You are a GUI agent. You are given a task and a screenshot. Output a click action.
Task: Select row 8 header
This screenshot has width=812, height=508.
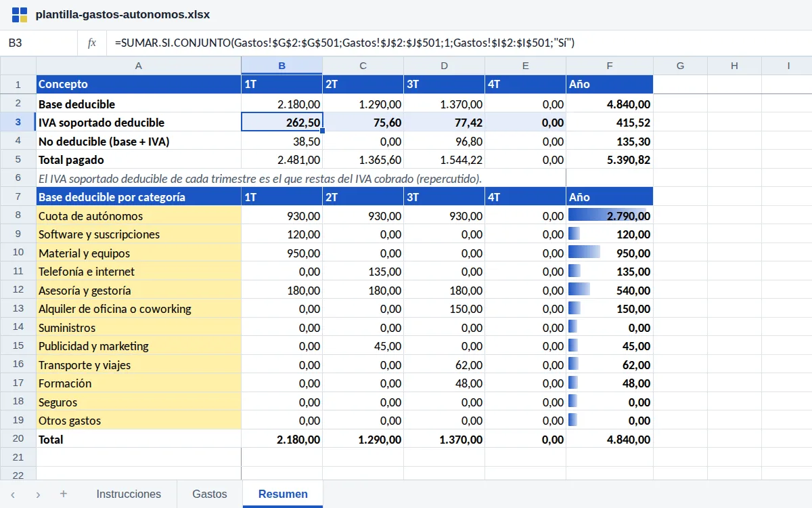(18, 216)
